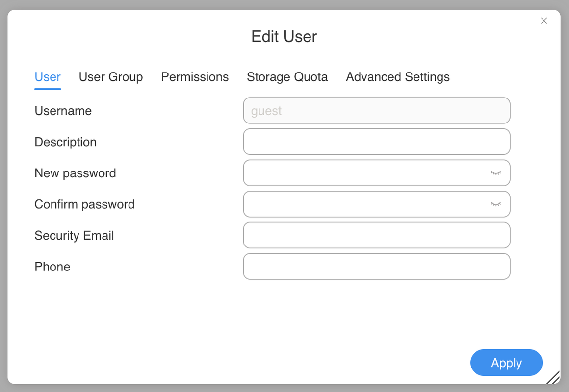Open the User Group tab

pos(111,77)
